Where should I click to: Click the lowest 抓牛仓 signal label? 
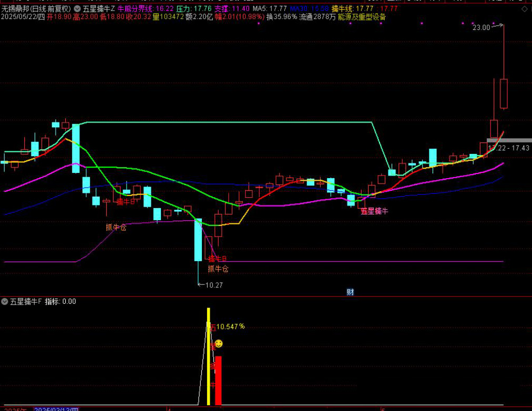(218, 269)
